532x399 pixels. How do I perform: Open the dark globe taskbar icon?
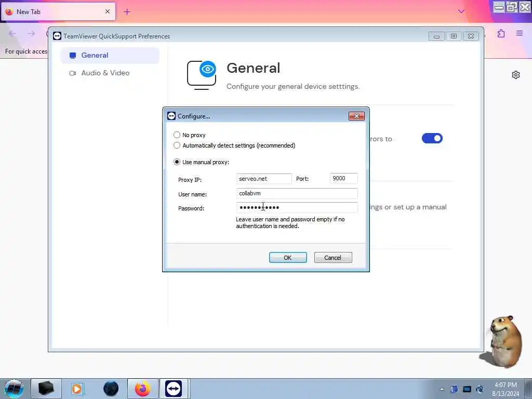tap(111, 389)
